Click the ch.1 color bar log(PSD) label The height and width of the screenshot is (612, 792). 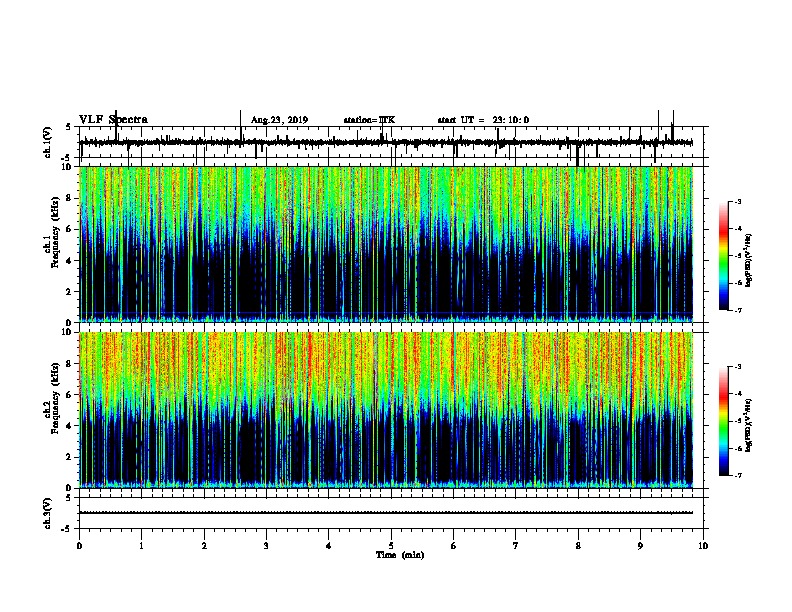click(x=749, y=260)
